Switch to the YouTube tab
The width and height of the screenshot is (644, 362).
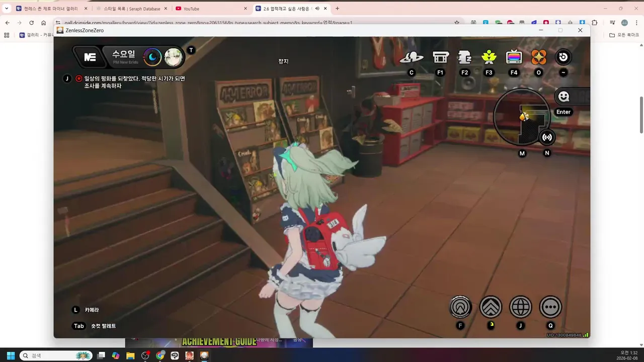210,9
